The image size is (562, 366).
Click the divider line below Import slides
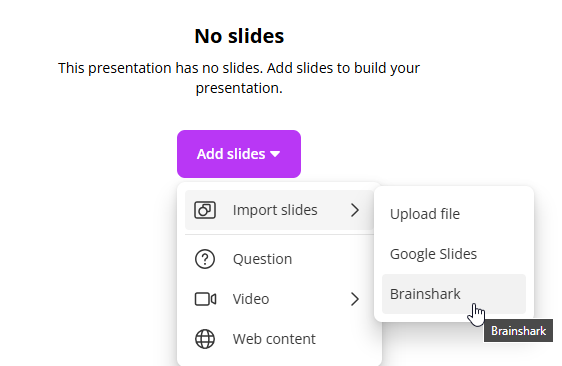[x=279, y=234]
